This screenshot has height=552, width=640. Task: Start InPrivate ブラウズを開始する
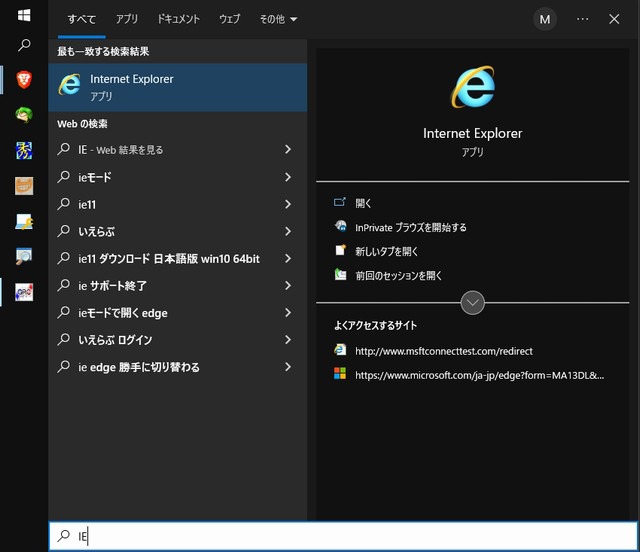point(411,227)
